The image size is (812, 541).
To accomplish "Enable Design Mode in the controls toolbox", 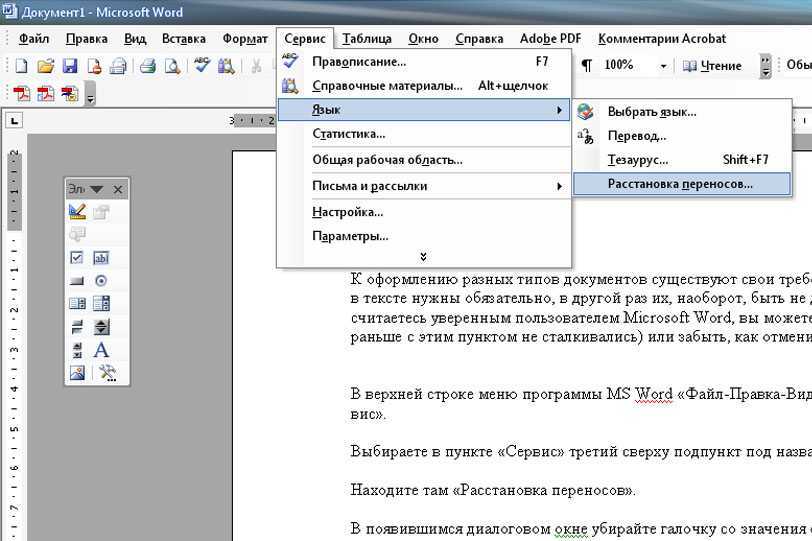I will coord(77,211).
